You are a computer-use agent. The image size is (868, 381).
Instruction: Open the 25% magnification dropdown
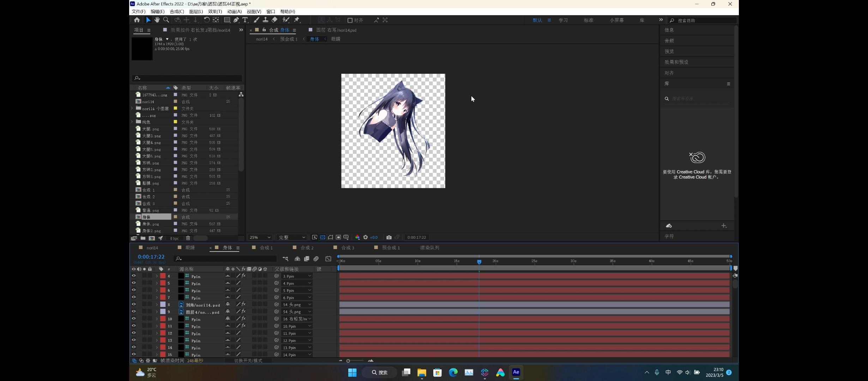click(x=260, y=237)
